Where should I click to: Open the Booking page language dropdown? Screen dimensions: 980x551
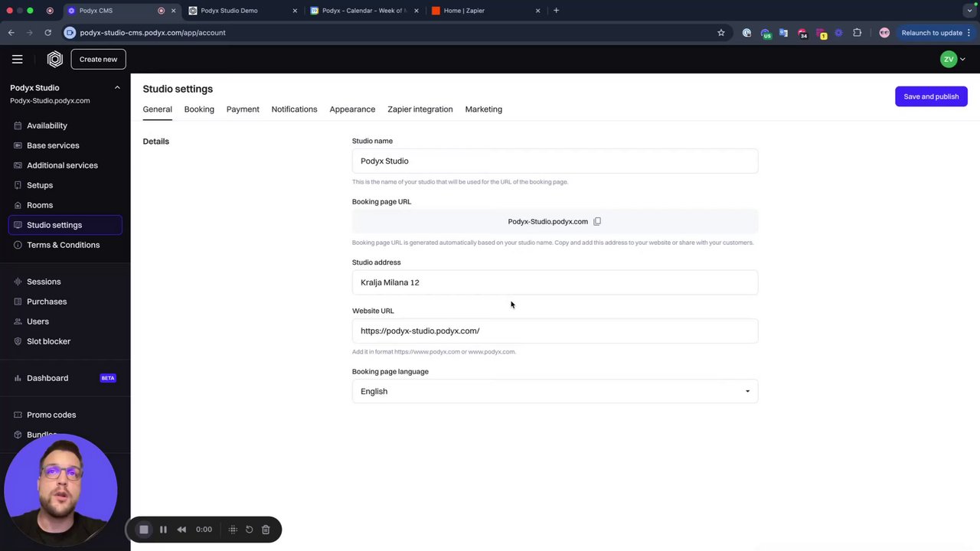(x=555, y=391)
